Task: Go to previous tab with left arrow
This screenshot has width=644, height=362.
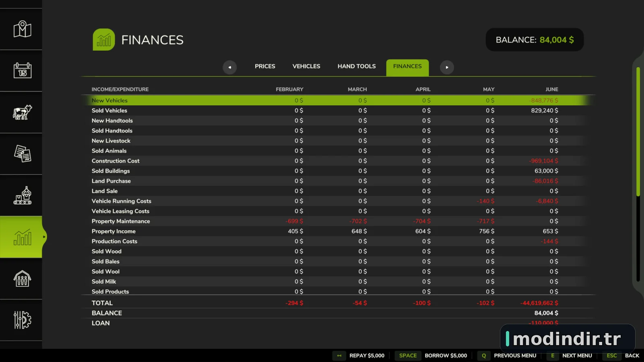Action: [230, 67]
